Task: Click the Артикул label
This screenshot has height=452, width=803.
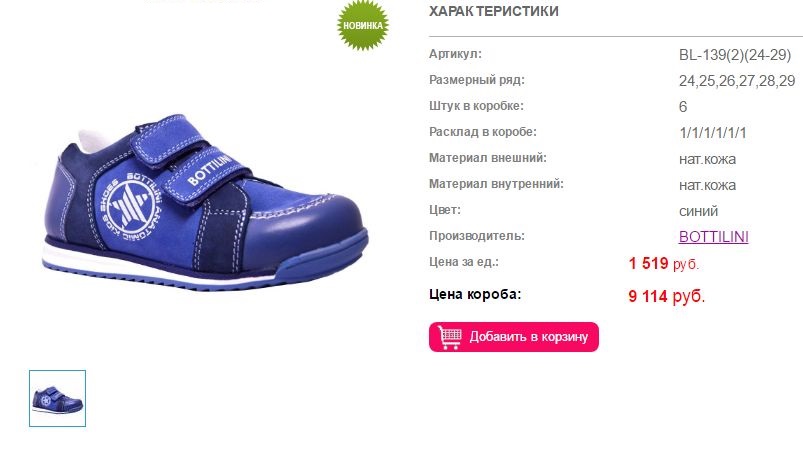Action: click(455, 54)
